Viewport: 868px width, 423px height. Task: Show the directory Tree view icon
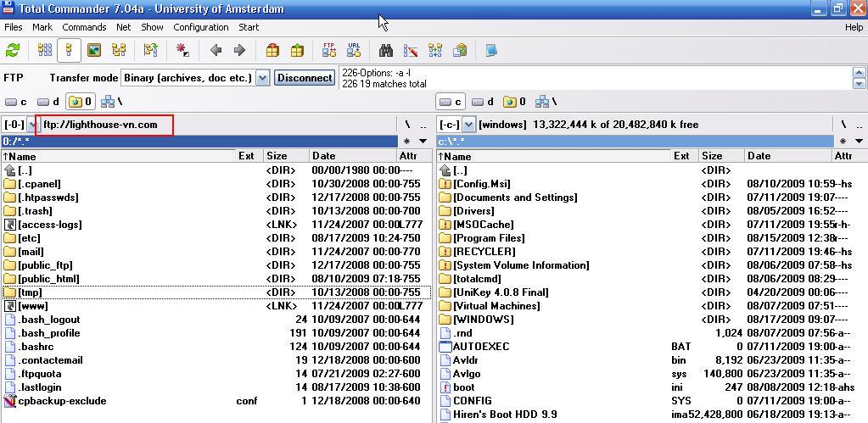119,51
